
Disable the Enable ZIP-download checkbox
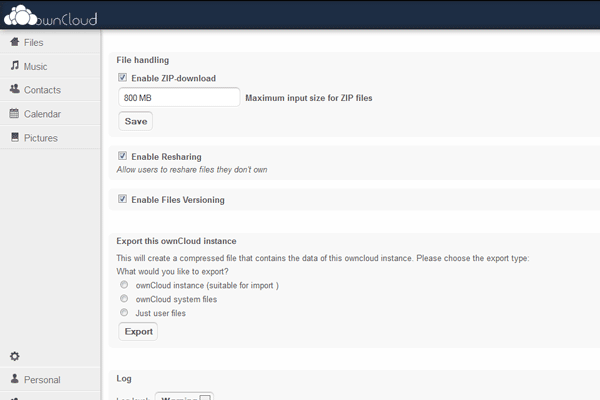point(123,78)
